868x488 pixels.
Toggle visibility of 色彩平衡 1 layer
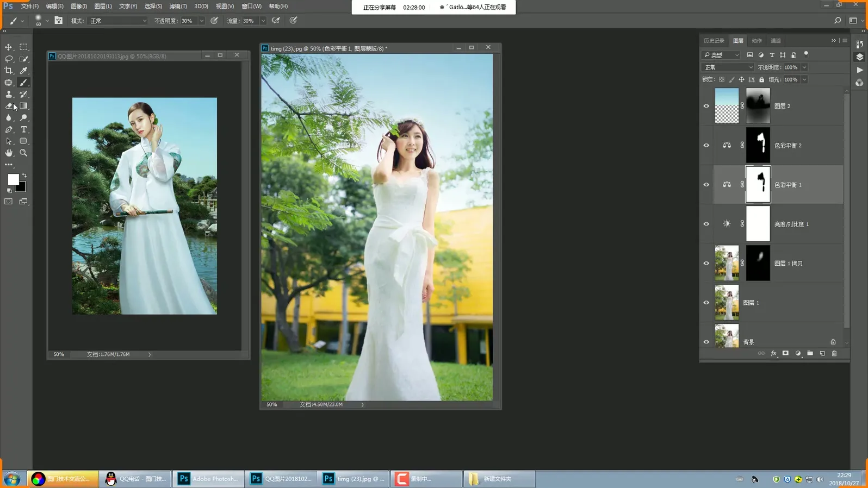coord(706,185)
